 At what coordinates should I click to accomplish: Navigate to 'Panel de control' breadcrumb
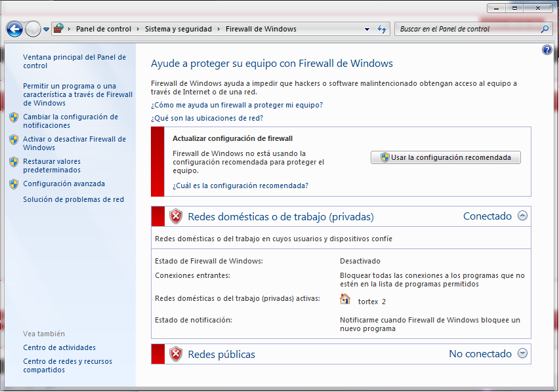pyautogui.click(x=104, y=29)
